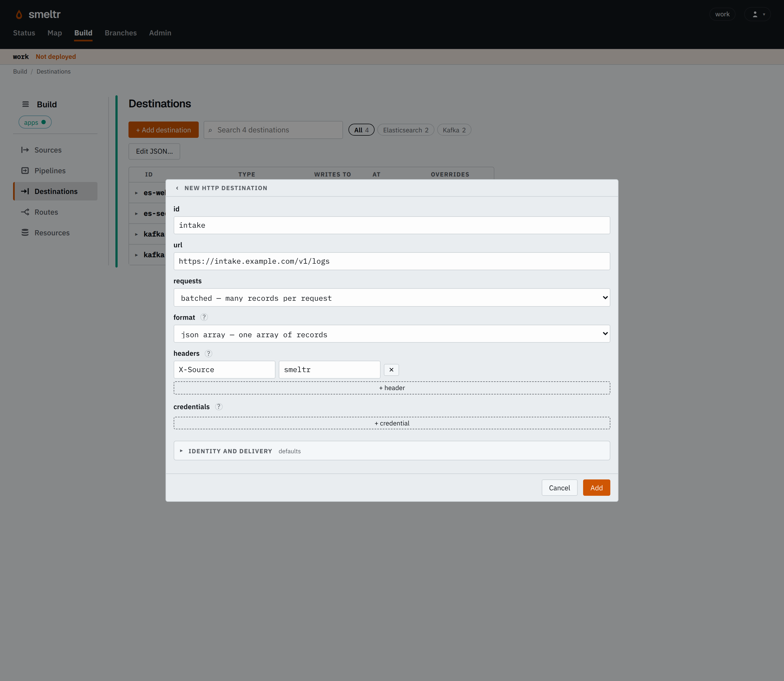Screen dimensions: 784x681
Task: Open Edit JSON...
Action: coord(154,151)
